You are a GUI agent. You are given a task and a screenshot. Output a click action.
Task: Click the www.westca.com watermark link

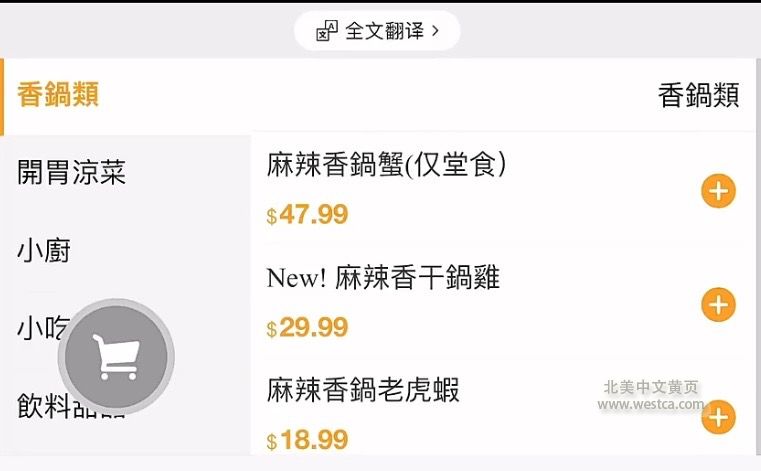point(650,405)
